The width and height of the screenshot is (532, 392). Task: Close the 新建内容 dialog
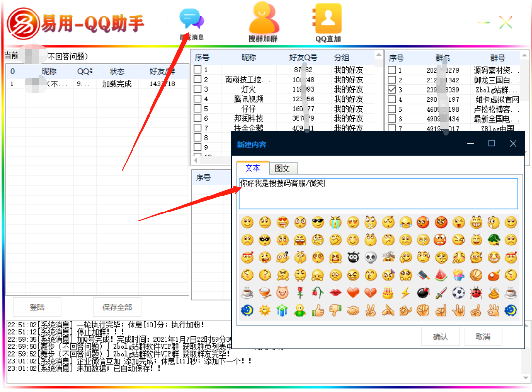tap(513, 143)
